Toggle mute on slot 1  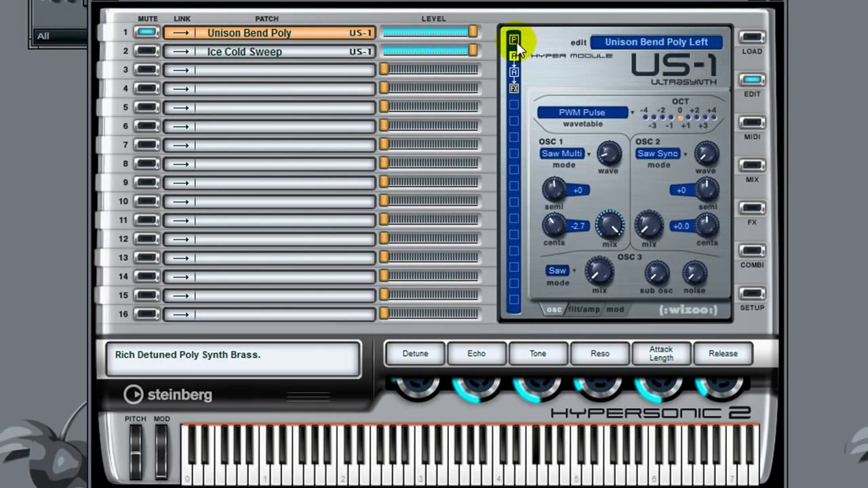pyautogui.click(x=146, y=33)
